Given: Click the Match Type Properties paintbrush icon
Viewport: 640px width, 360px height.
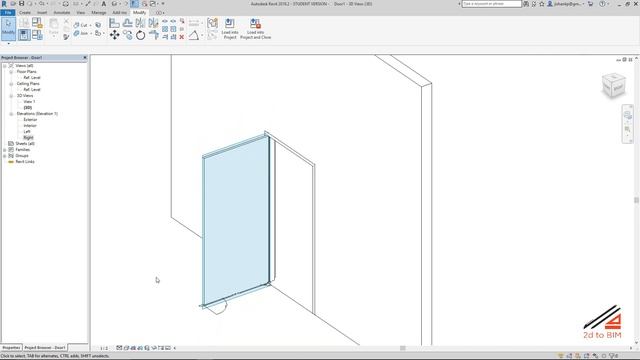Looking at the screenshot, I should point(67,37).
